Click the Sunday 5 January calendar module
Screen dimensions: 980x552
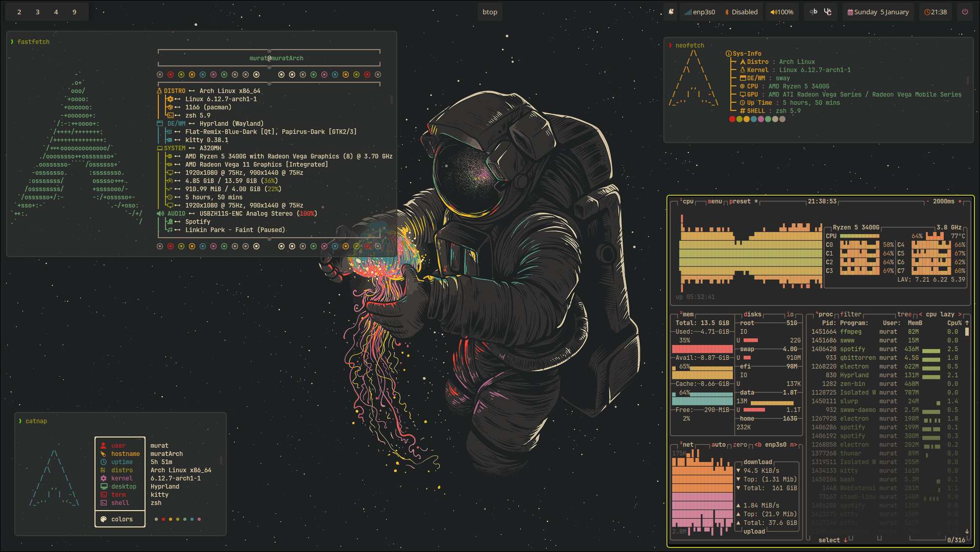click(878, 12)
